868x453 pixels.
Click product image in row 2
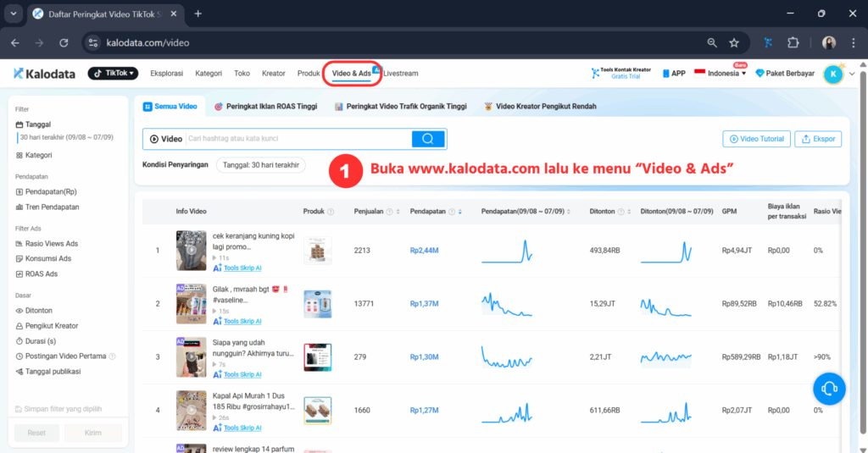318,304
